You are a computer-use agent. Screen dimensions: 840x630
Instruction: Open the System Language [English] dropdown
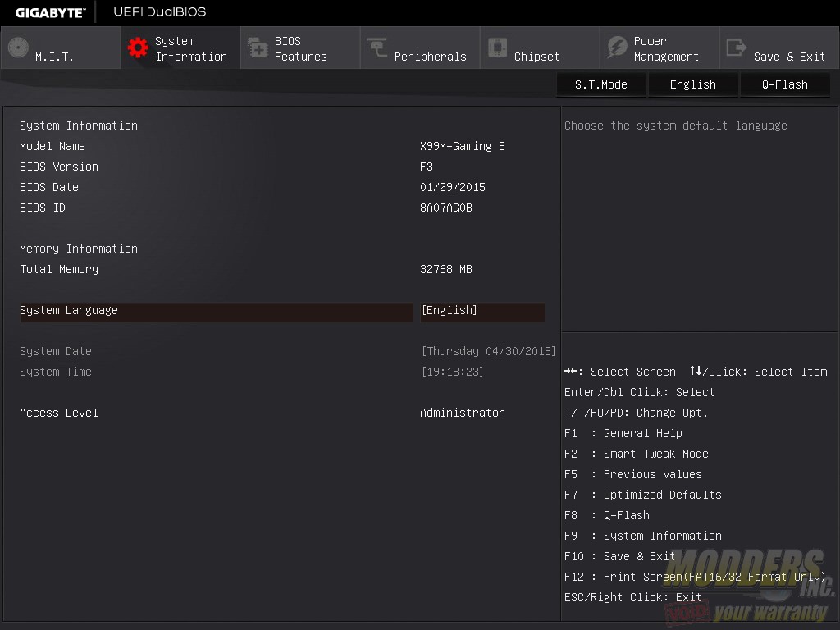(482, 311)
